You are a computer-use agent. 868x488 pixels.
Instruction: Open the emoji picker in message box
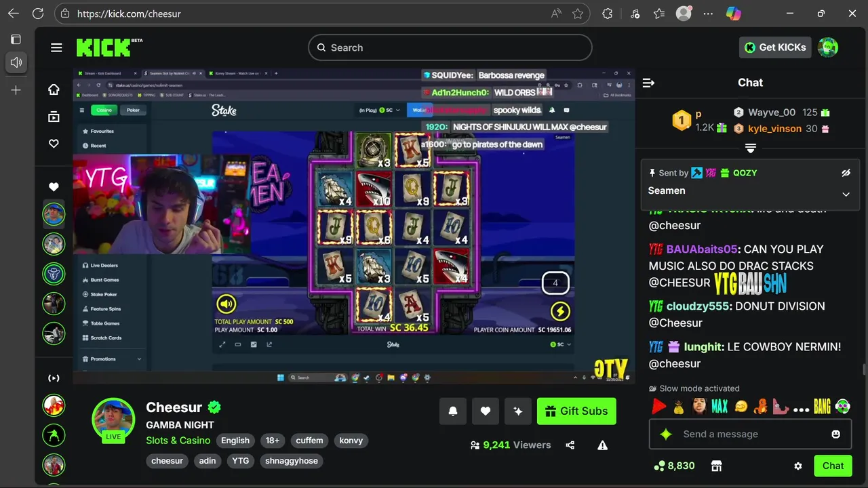click(835, 434)
